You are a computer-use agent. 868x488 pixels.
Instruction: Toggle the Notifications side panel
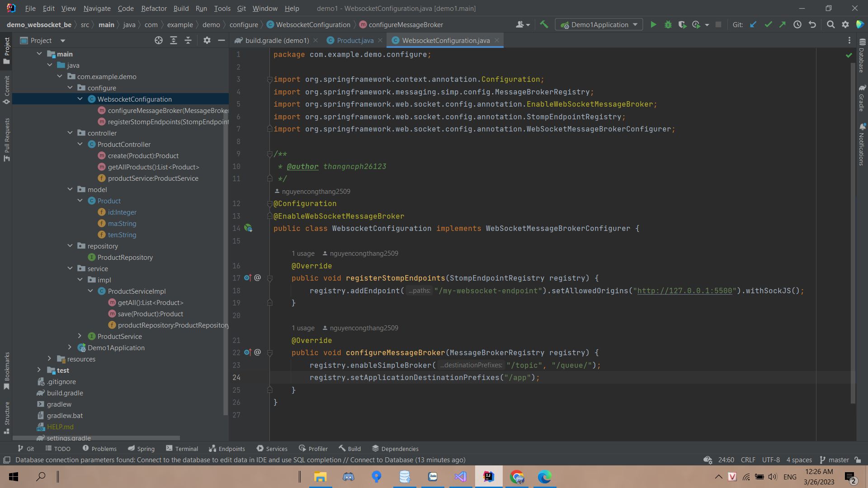pos(862,145)
